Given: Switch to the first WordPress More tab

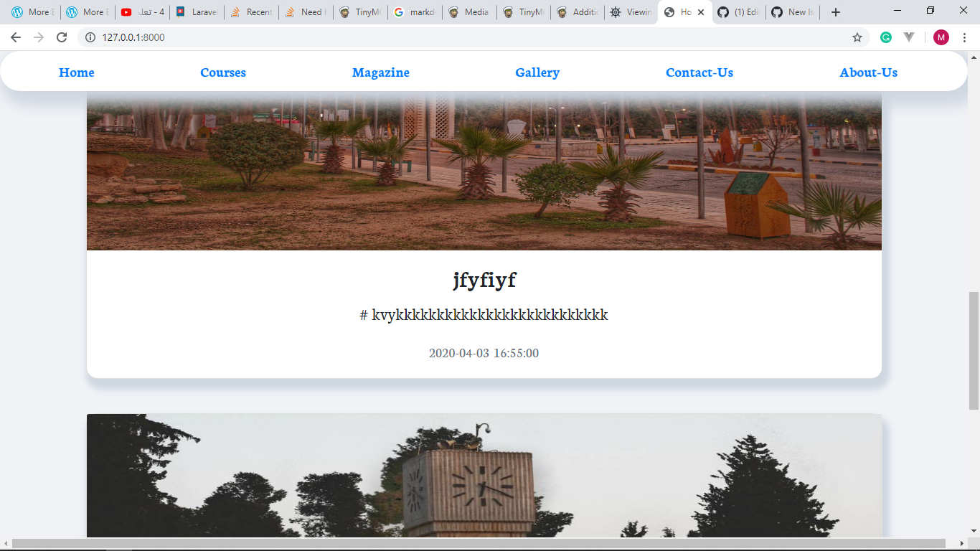Looking at the screenshot, I should 33,12.
